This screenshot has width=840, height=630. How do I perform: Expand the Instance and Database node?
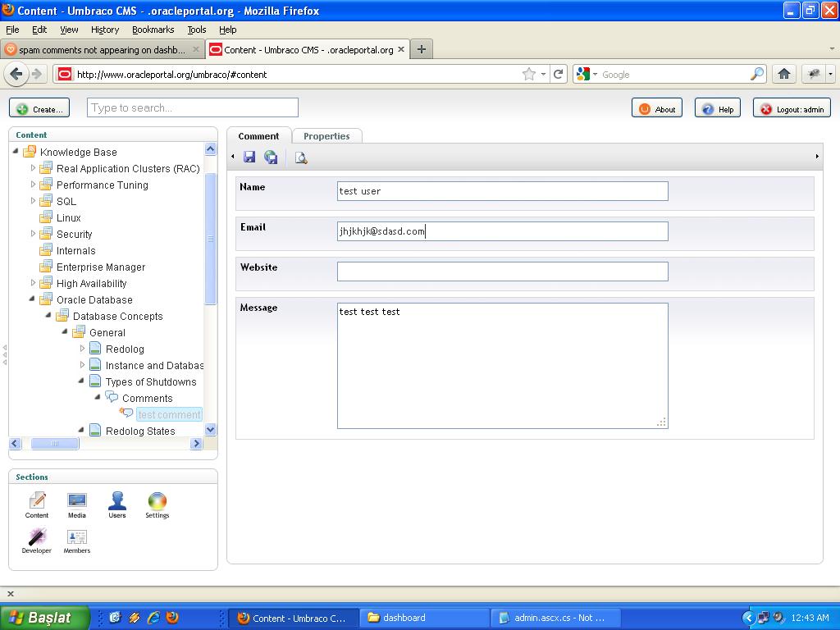(82, 365)
